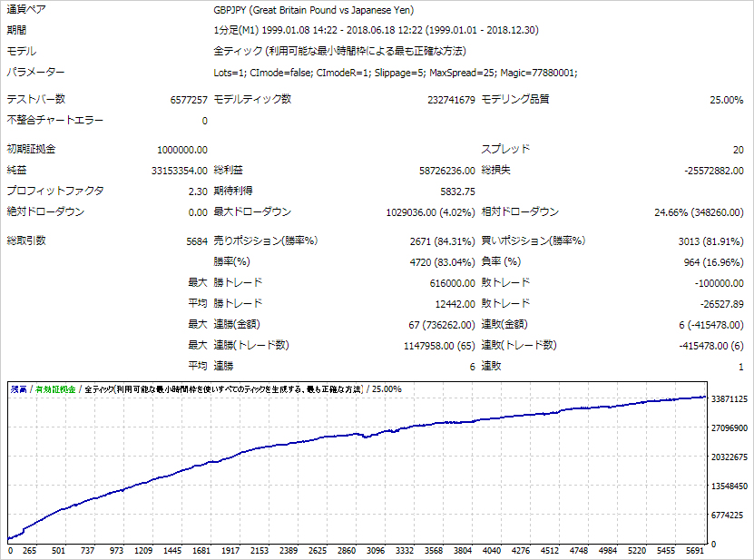Screen dimensions: 754x560
Task: Click the value 1147958.00 (65)
Action: click(x=439, y=346)
